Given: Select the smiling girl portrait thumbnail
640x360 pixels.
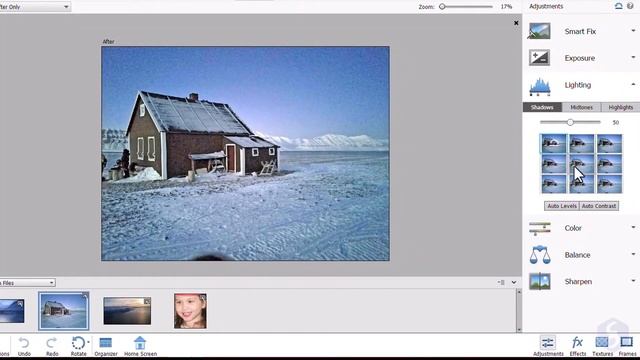Looking at the screenshot, I should click(x=190, y=311).
